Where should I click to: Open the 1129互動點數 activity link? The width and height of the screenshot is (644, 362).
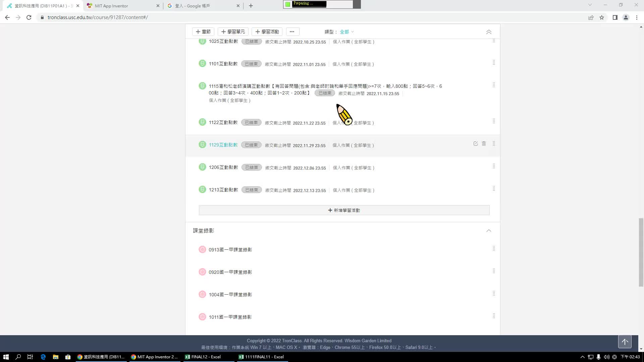click(x=223, y=145)
